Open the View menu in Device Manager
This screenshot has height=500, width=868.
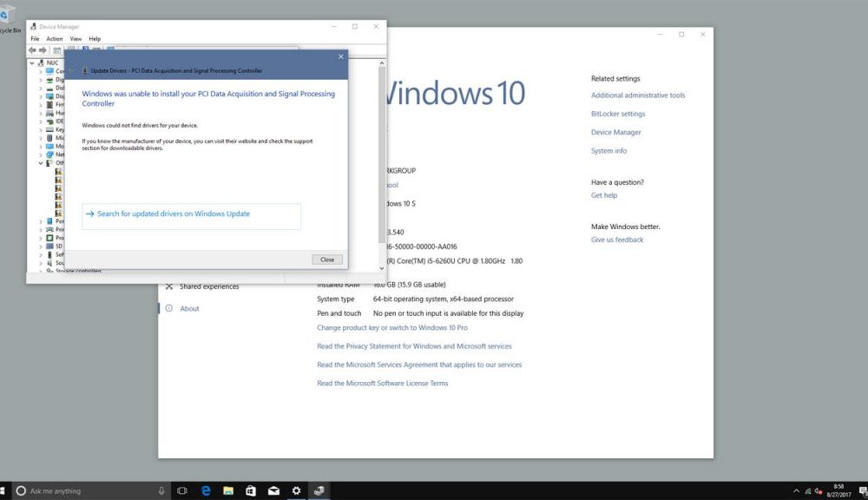76,39
